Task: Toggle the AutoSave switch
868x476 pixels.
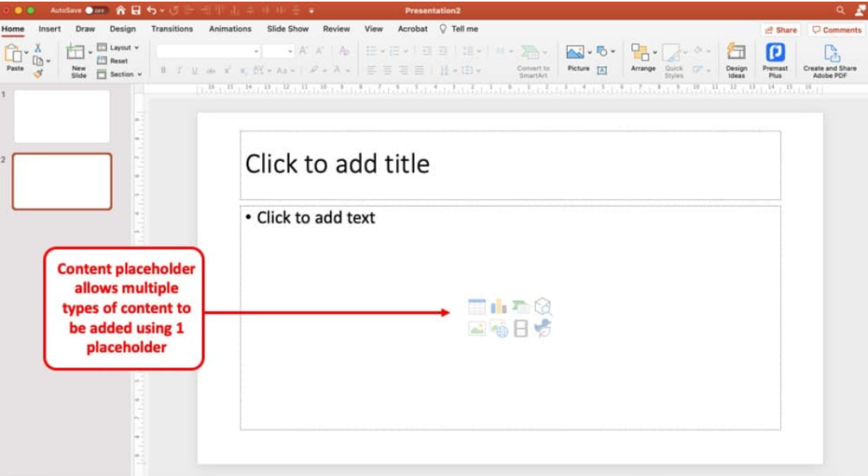Action: (x=97, y=10)
